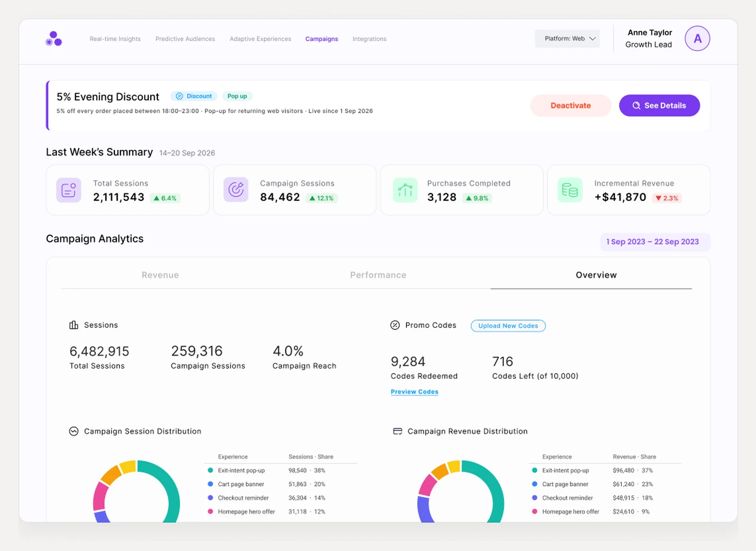Click Homepage hero offer in revenue table

pyautogui.click(x=570, y=511)
